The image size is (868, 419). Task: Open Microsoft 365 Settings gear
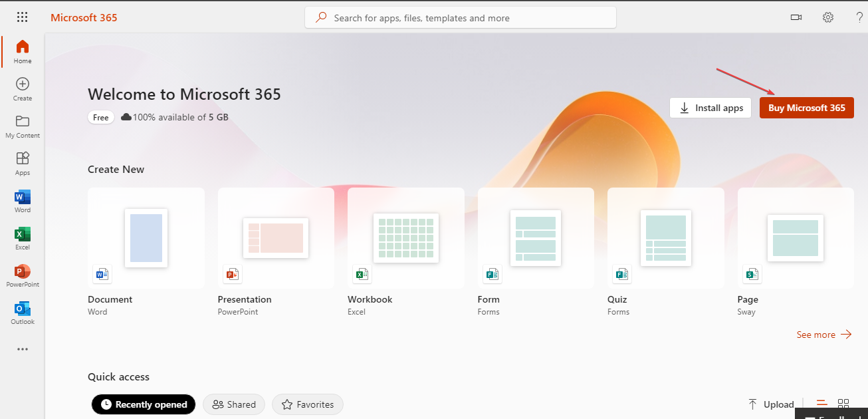click(x=827, y=17)
